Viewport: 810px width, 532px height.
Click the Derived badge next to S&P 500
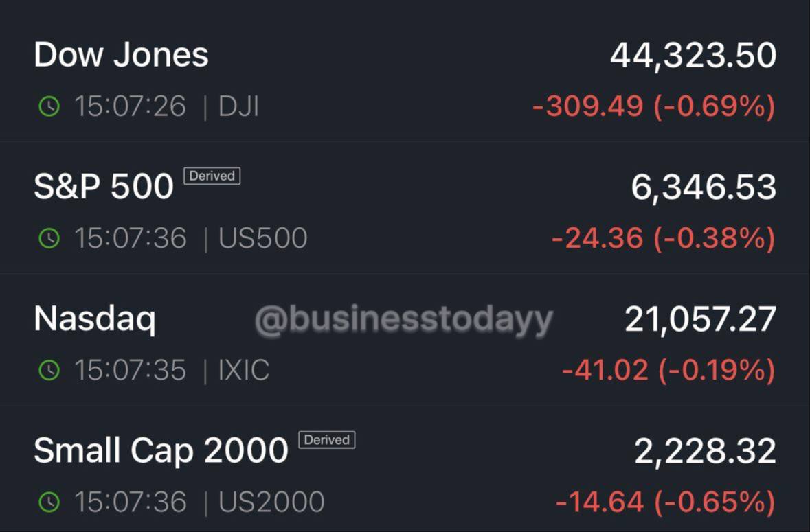[212, 176]
